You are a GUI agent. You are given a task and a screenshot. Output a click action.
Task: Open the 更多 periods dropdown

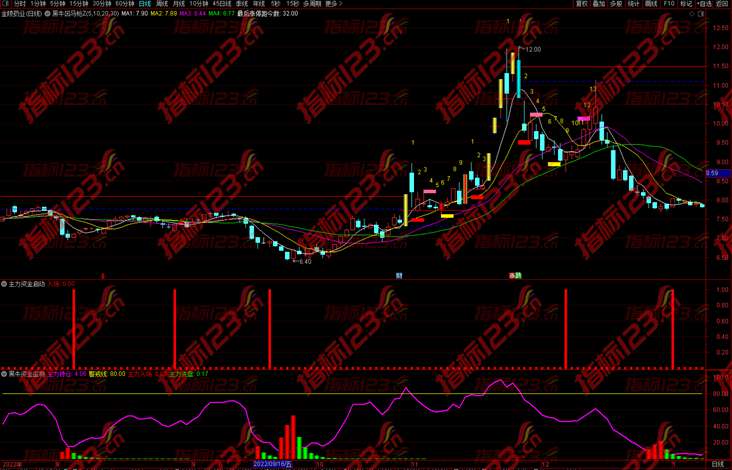tap(332, 4)
